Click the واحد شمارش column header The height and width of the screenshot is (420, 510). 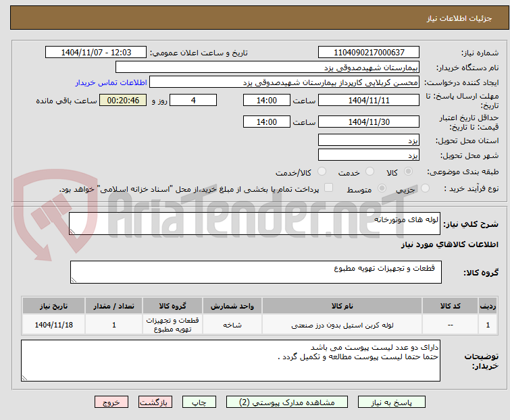coord(232,306)
